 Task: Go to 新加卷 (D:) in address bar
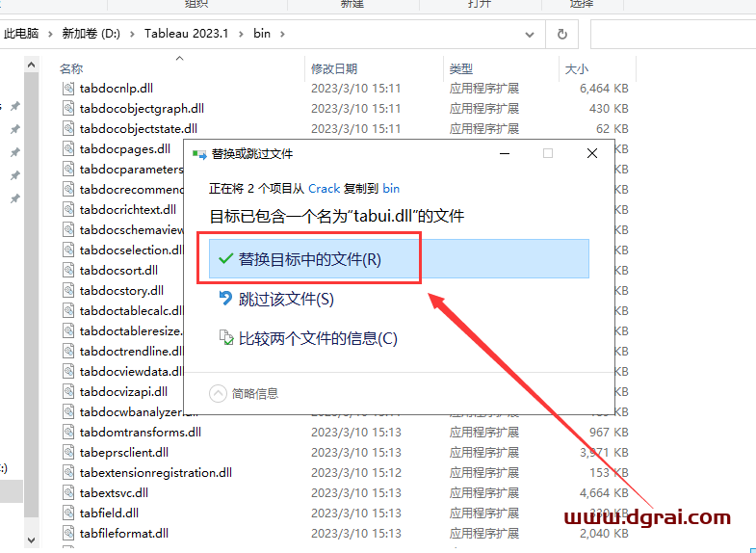91,34
